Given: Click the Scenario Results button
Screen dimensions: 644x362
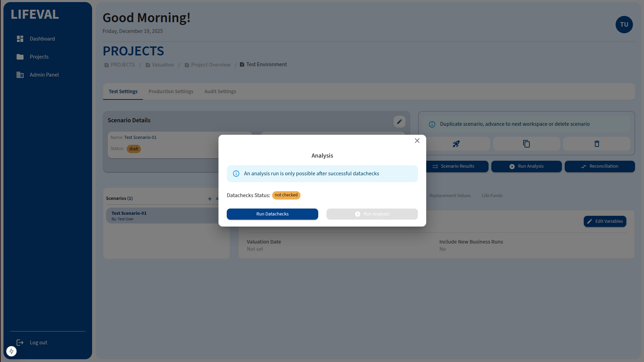Looking at the screenshot, I should 457,166.
